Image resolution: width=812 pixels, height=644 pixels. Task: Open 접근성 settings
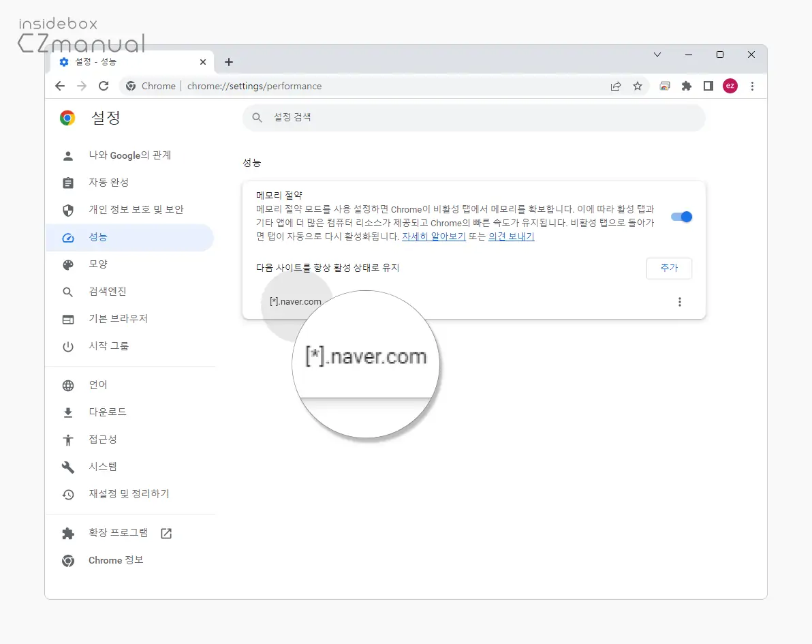pyautogui.click(x=129, y=440)
